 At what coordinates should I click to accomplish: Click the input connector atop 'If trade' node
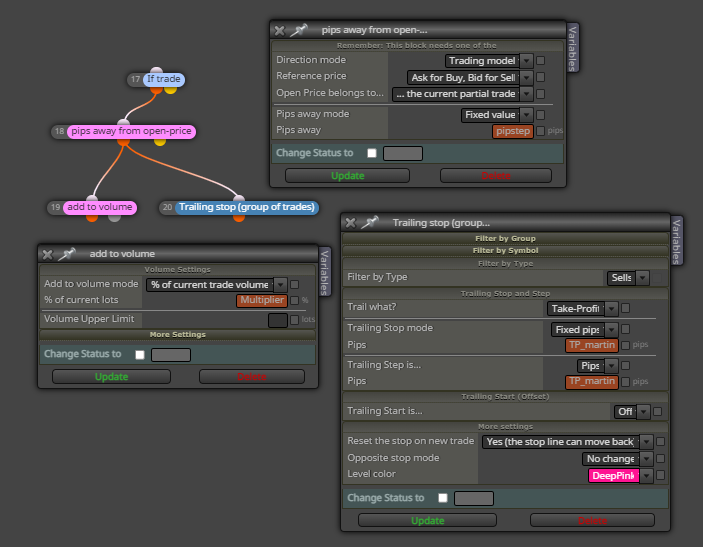pyautogui.click(x=156, y=70)
